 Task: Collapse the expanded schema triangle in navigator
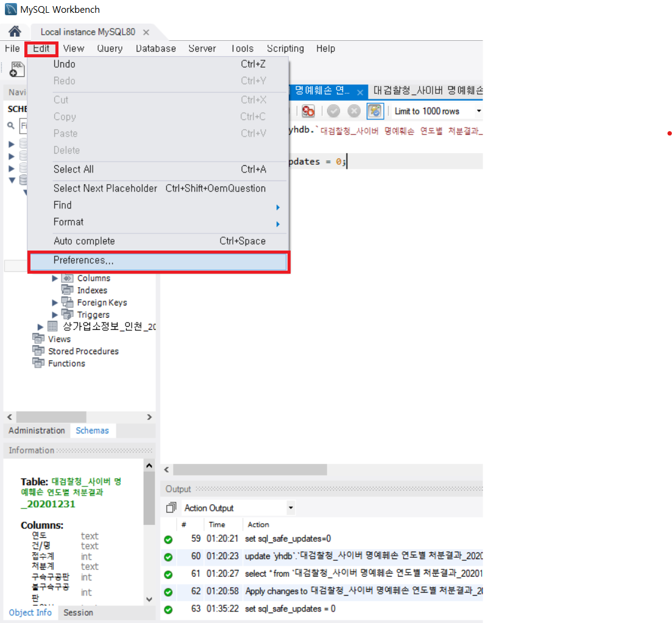[x=12, y=180]
